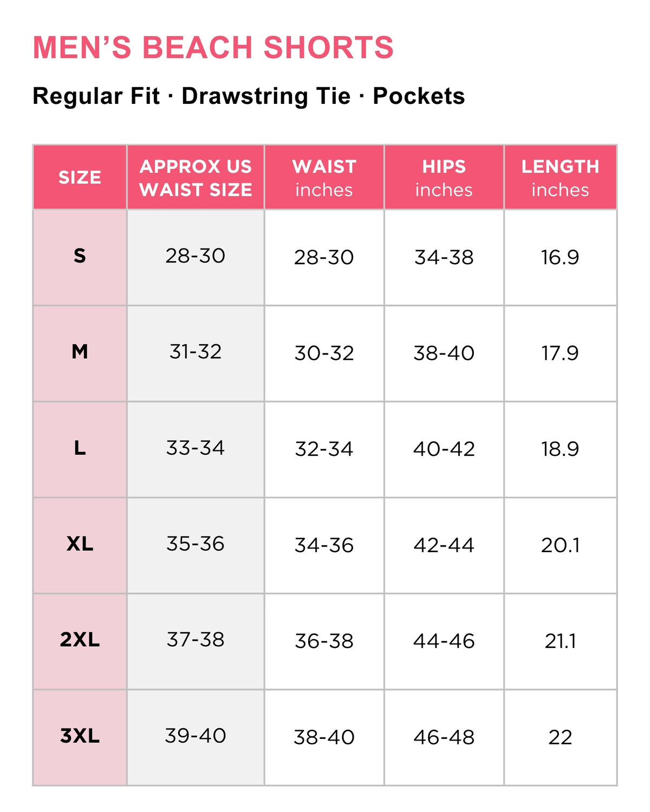Viewport: 650px width, 812px height.
Task: Click the 44-46 hips cell for 2XL
Action: pos(444,641)
